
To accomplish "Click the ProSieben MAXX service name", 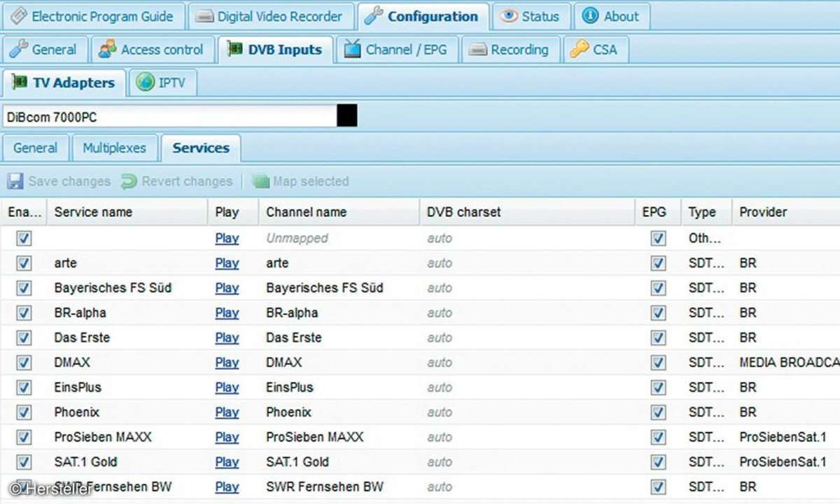I will 102,437.
